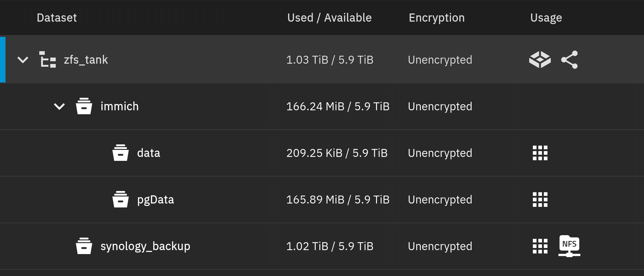The width and height of the screenshot is (644, 276).
Task: Select the pgData dataset name
Action: (x=155, y=200)
